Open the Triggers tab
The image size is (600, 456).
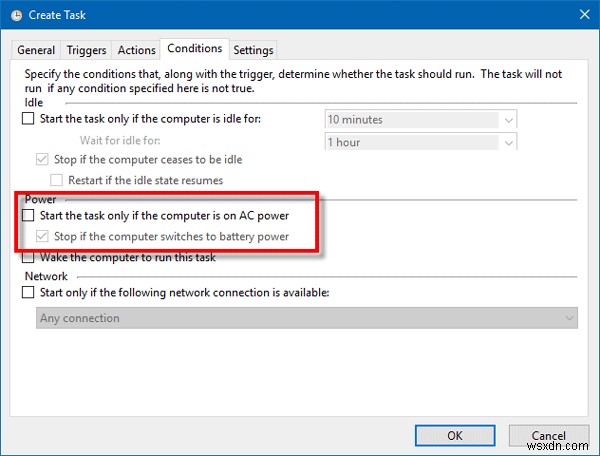[86, 50]
